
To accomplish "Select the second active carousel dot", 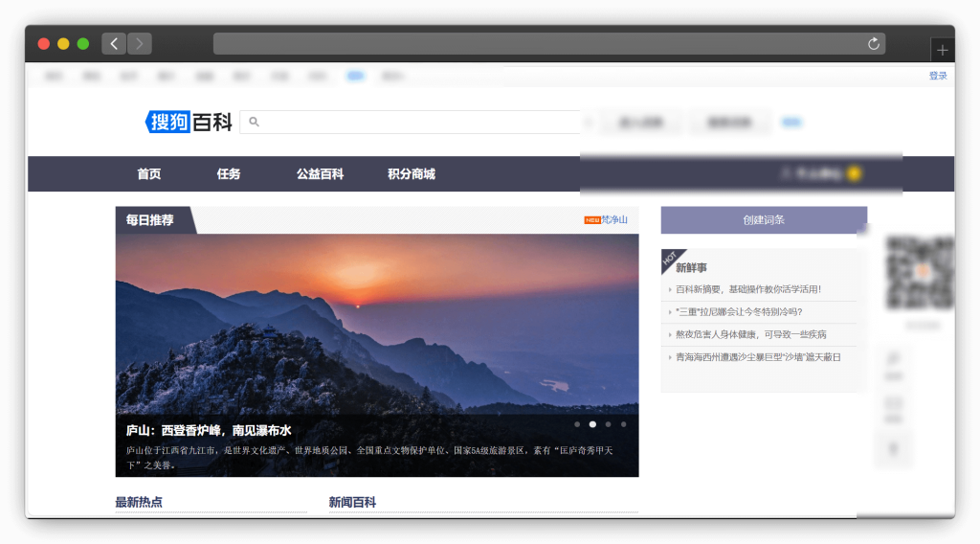I will pyautogui.click(x=592, y=424).
